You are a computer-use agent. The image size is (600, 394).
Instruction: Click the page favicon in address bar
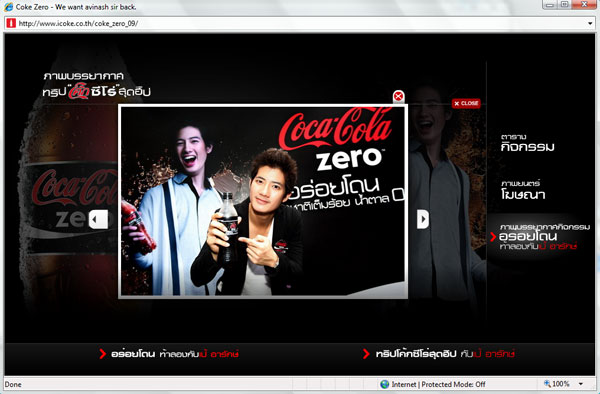(x=11, y=23)
